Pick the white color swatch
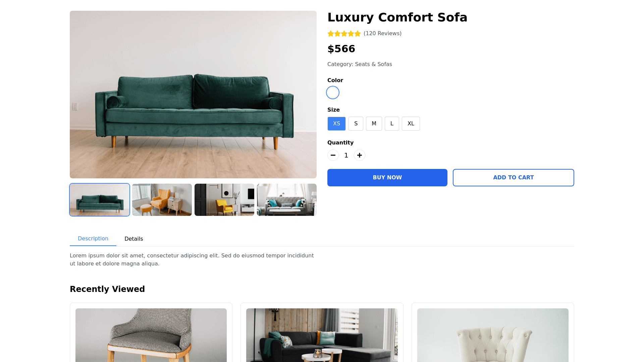644x362 pixels. pos(333,93)
